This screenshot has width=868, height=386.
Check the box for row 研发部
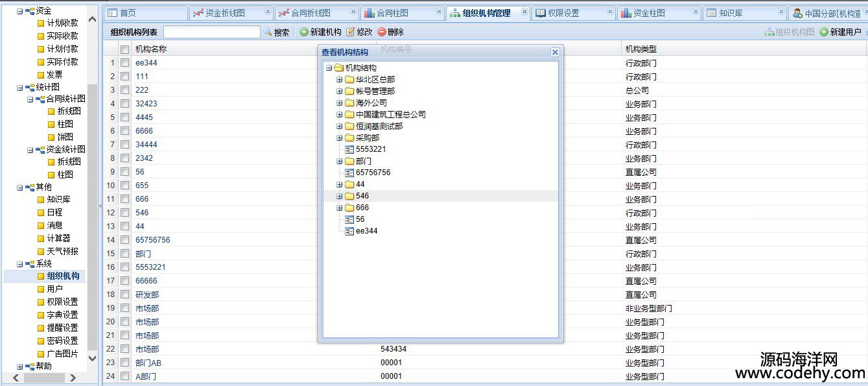(124, 295)
